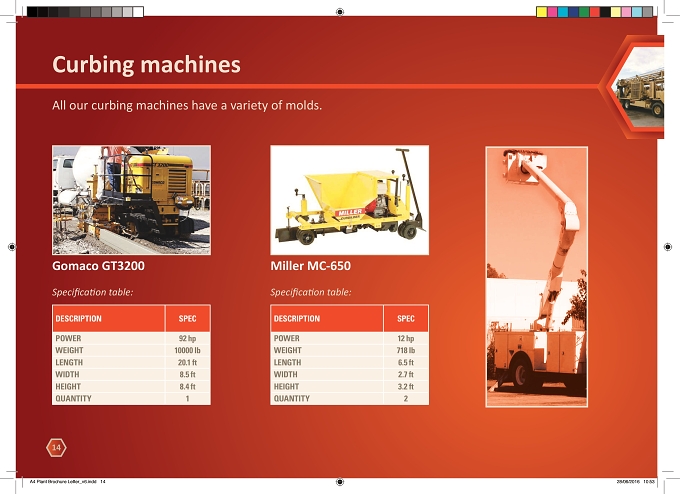Open the yellow Miller MC-650 machine photo
This screenshot has width=680, height=494.
[x=350, y=200]
